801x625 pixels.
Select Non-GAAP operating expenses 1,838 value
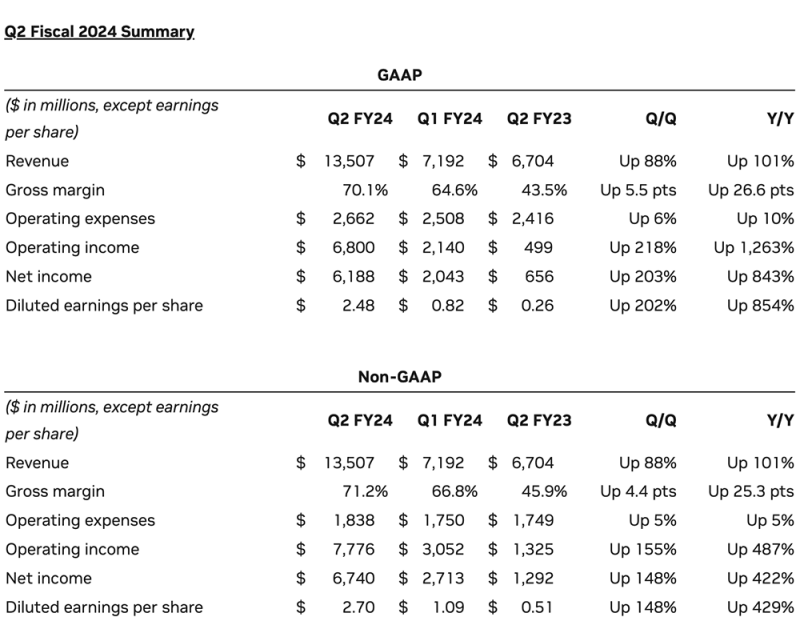(x=354, y=521)
